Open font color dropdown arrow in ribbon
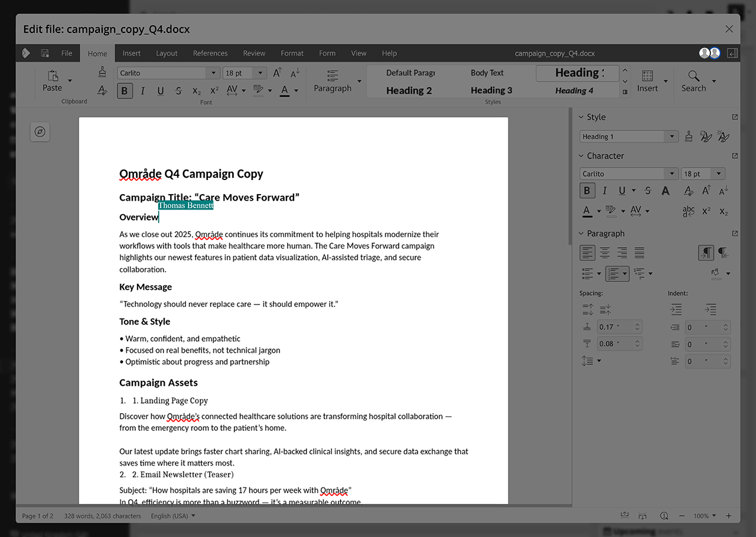Screen dimensions: 756x537 click(296, 91)
